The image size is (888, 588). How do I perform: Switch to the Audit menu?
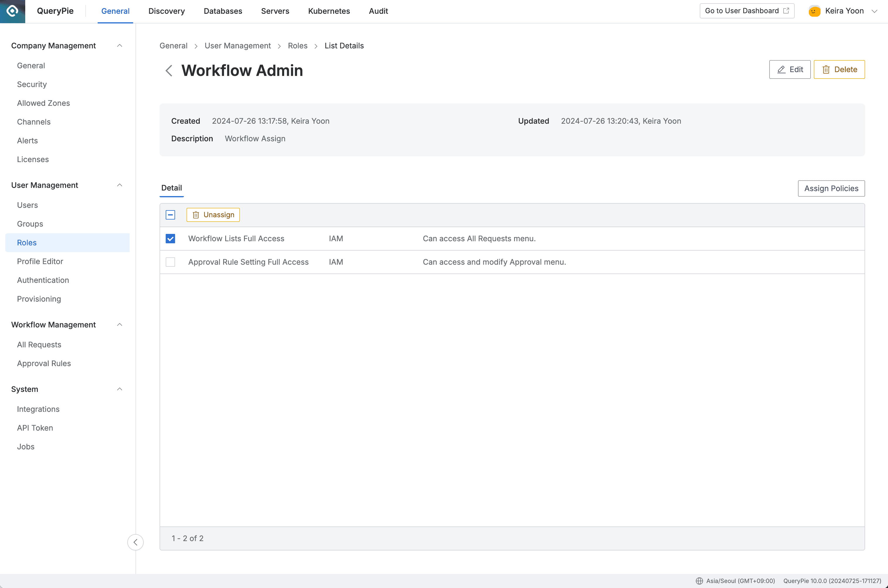[x=378, y=11]
